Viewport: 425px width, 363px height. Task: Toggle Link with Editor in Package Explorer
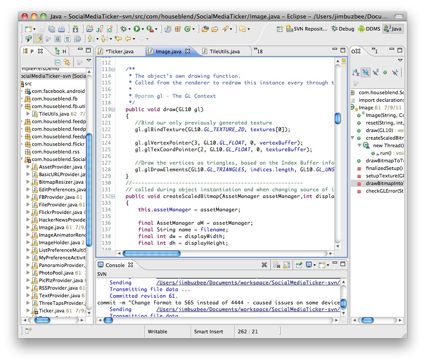coord(67,62)
